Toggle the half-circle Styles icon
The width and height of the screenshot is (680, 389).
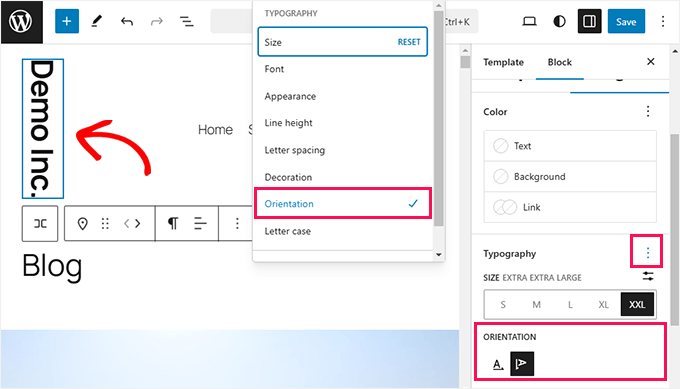[x=559, y=21]
